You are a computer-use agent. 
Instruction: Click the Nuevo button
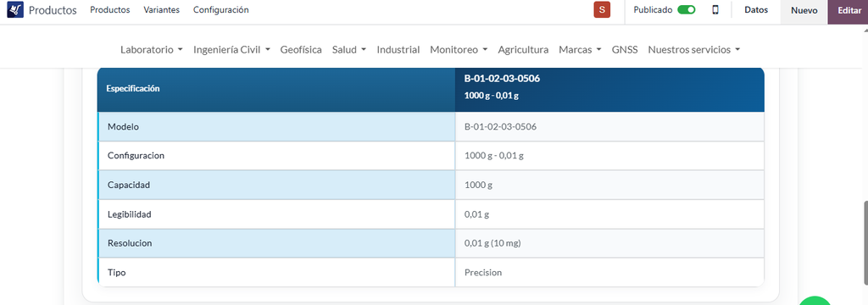(804, 10)
